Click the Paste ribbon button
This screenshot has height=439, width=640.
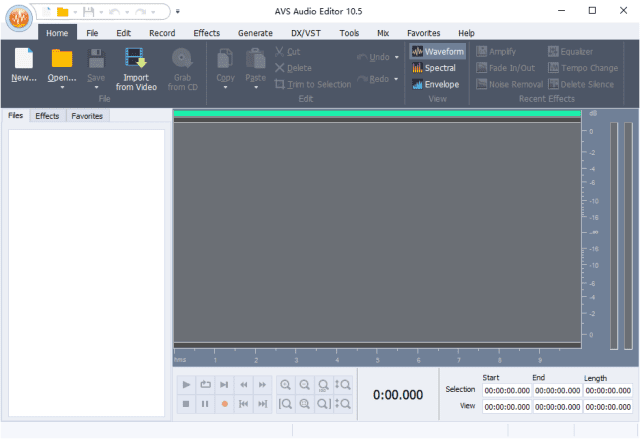click(256, 63)
